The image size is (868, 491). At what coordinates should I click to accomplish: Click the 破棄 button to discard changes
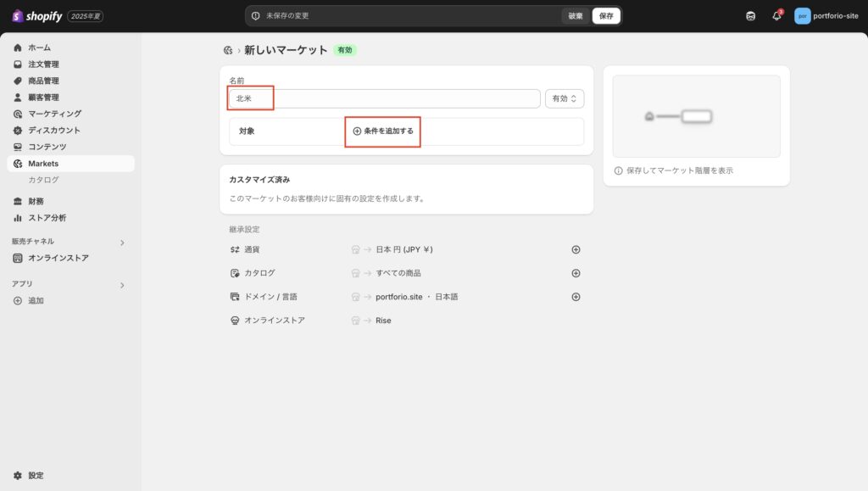576,16
